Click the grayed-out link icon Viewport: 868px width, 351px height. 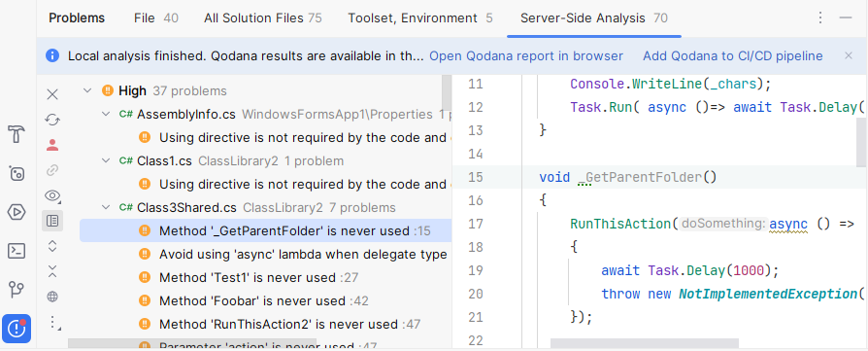click(52, 170)
